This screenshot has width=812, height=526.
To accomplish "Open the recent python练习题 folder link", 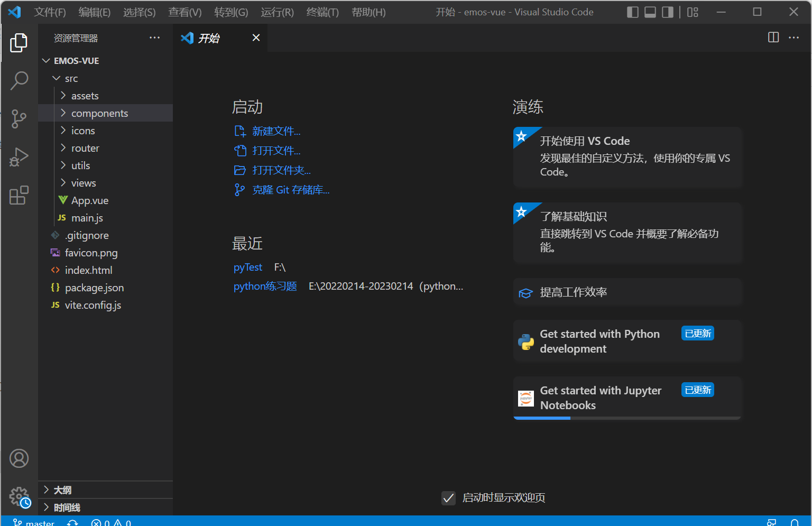I will point(265,286).
